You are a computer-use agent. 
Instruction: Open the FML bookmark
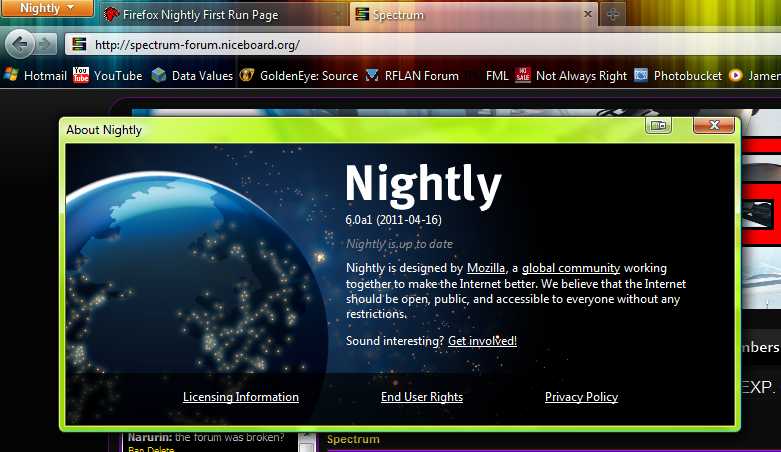pyautogui.click(x=487, y=76)
